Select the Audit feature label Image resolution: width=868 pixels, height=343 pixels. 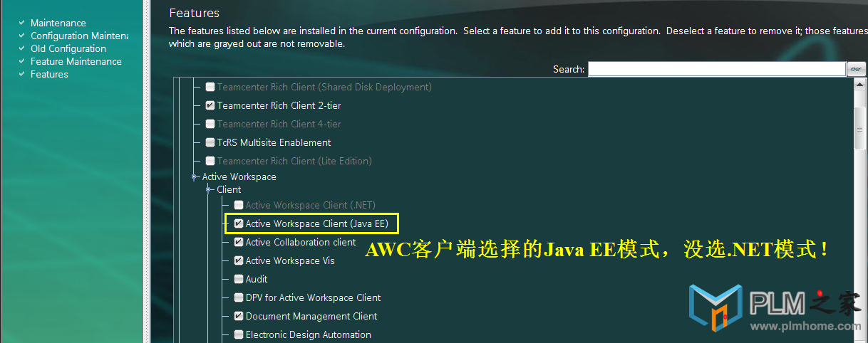tap(257, 279)
